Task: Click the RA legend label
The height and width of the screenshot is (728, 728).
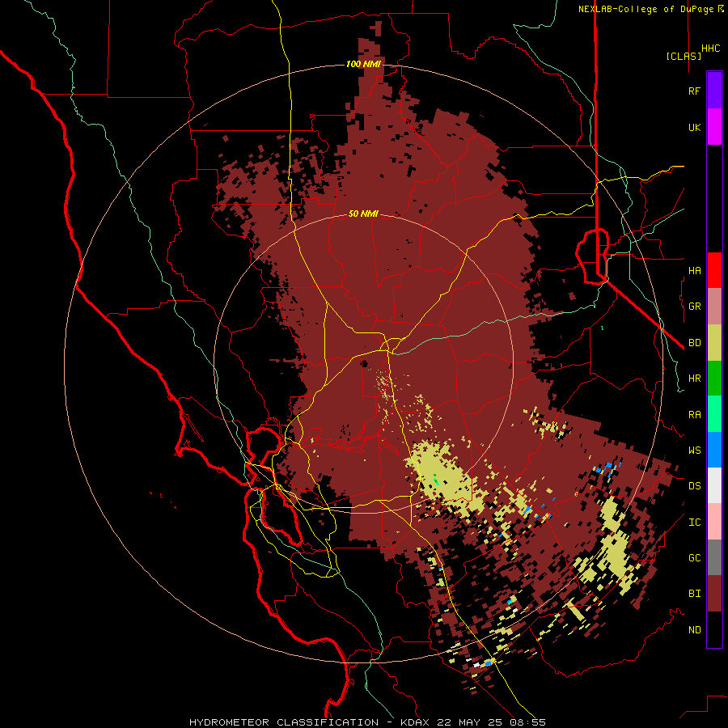Action: click(x=694, y=415)
